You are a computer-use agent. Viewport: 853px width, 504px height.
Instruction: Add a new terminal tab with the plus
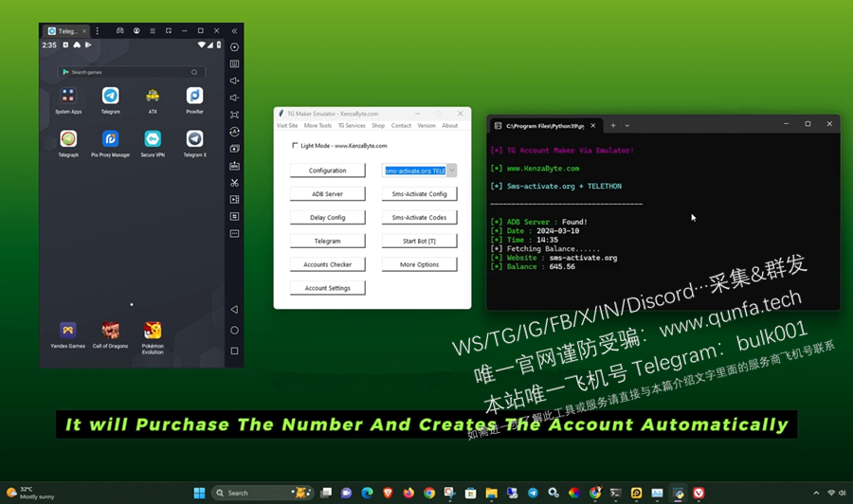pos(613,126)
